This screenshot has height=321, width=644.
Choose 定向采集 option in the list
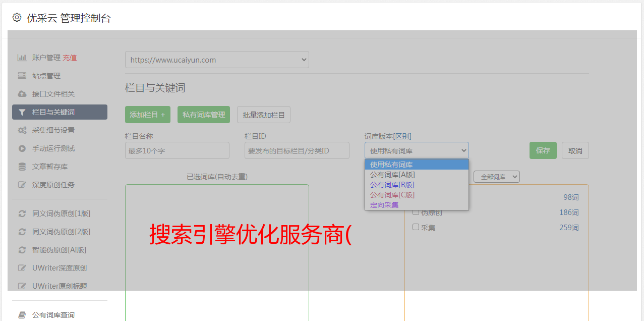pos(384,205)
